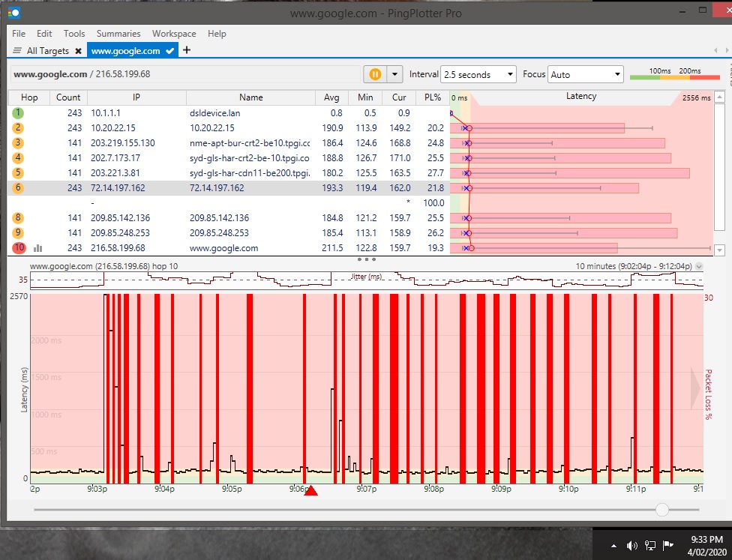Add a new target tab with plus icon
732x560 pixels.
(187, 50)
